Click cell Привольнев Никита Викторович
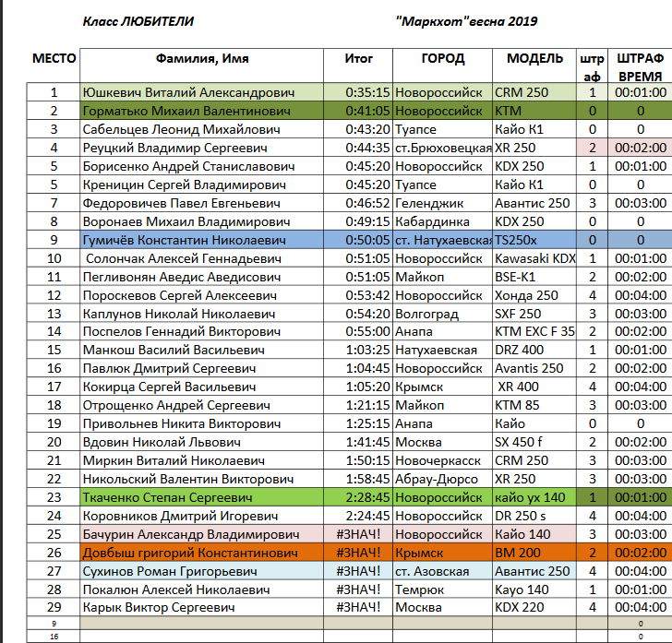Image resolution: width=672 pixels, height=643 pixels. tap(202, 423)
